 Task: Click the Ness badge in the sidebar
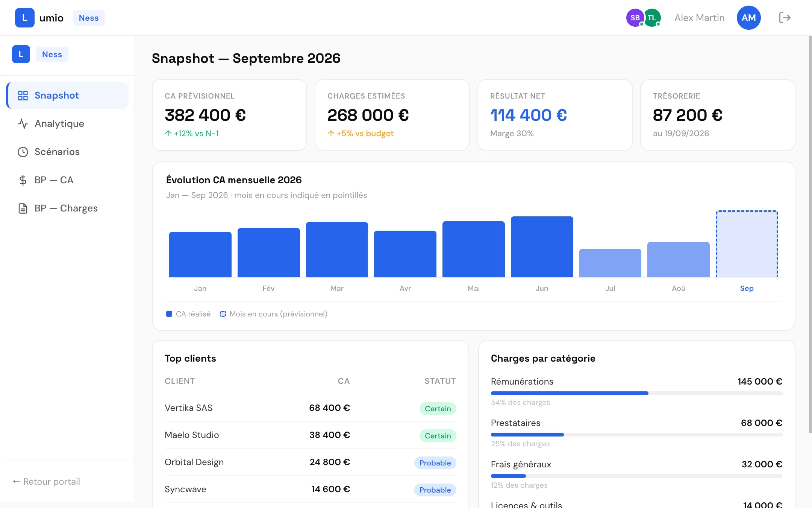(x=52, y=54)
